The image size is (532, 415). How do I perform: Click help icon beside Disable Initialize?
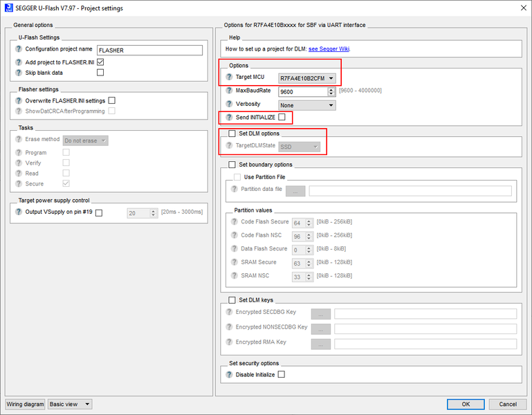229,374
